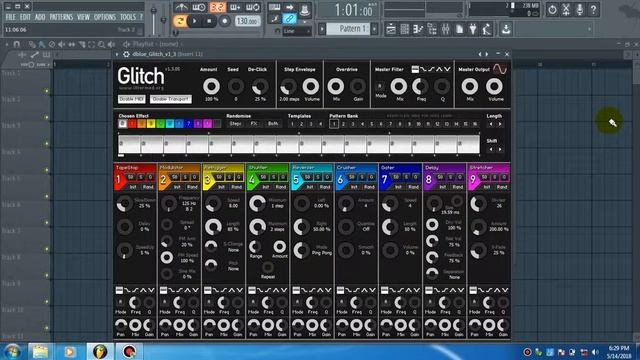Click TapeStop Init button
This screenshot has width=640, height=360.
[133, 187]
